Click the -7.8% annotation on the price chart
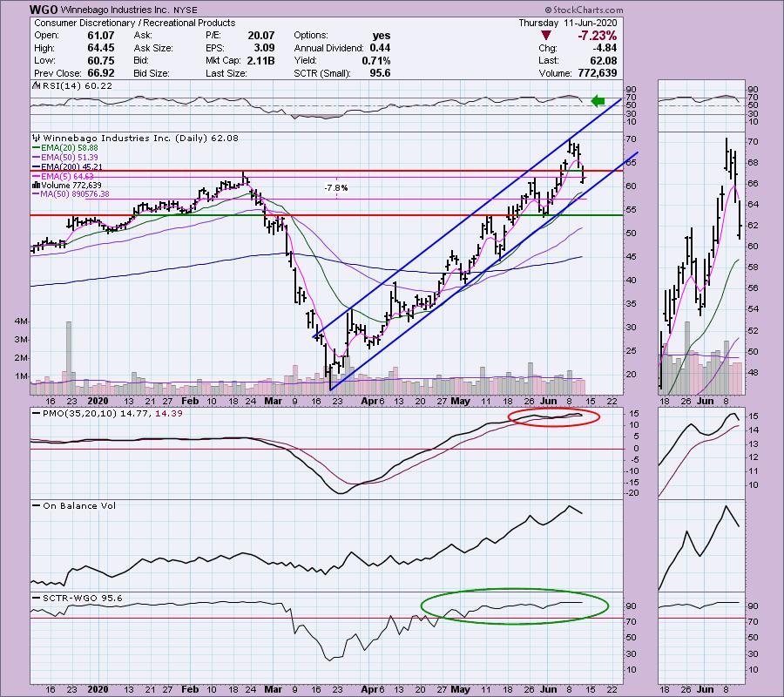 coord(336,188)
